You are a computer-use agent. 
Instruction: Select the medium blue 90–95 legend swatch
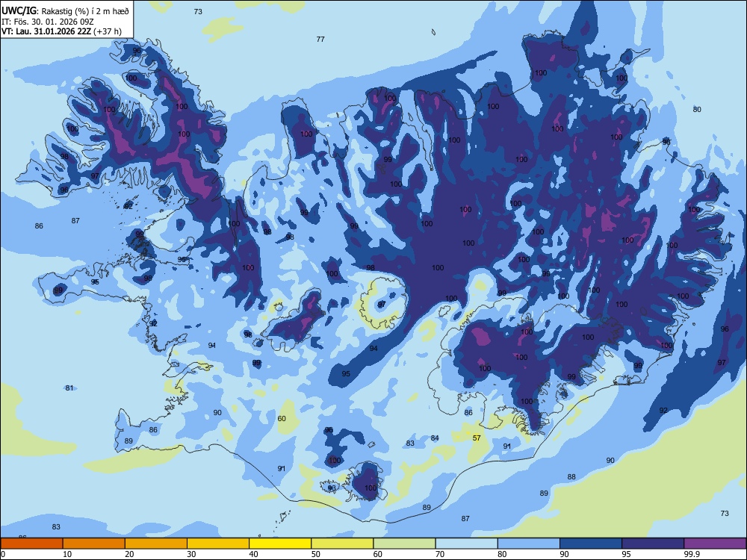click(591, 544)
